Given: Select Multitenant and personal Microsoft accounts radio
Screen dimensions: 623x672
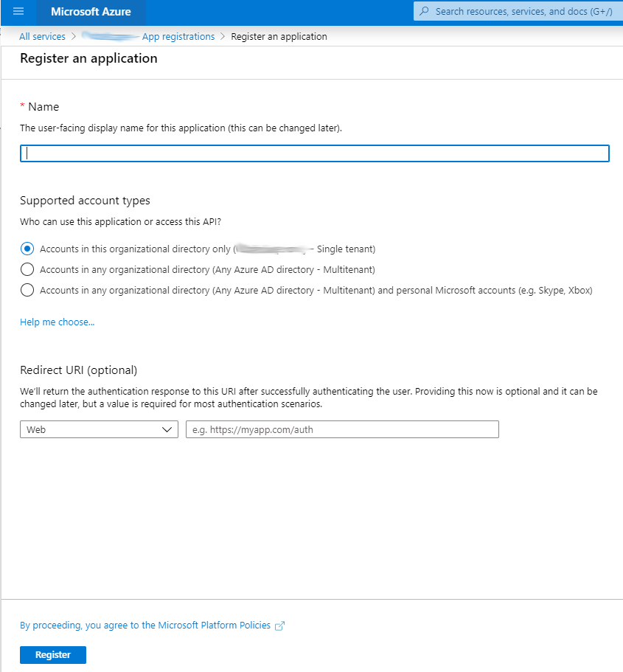Looking at the screenshot, I should coord(27,290).
